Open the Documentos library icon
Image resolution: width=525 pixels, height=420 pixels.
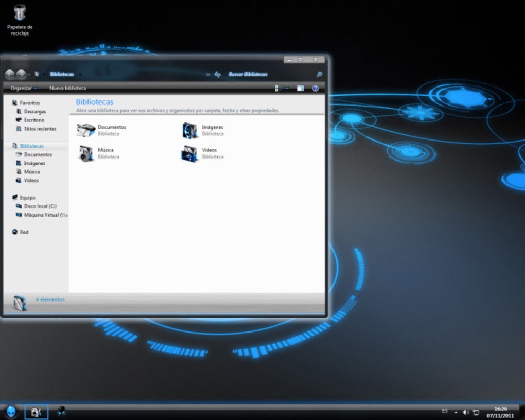tap(86, 130)
